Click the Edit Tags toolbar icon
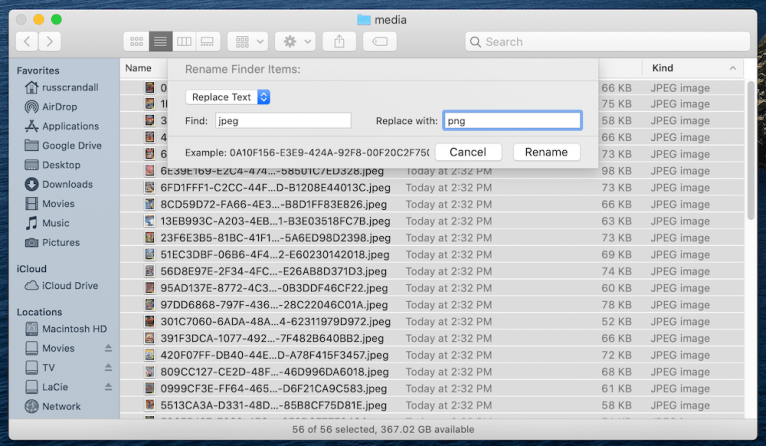Screen dimensions: 766x446 [x=379, y=41]
